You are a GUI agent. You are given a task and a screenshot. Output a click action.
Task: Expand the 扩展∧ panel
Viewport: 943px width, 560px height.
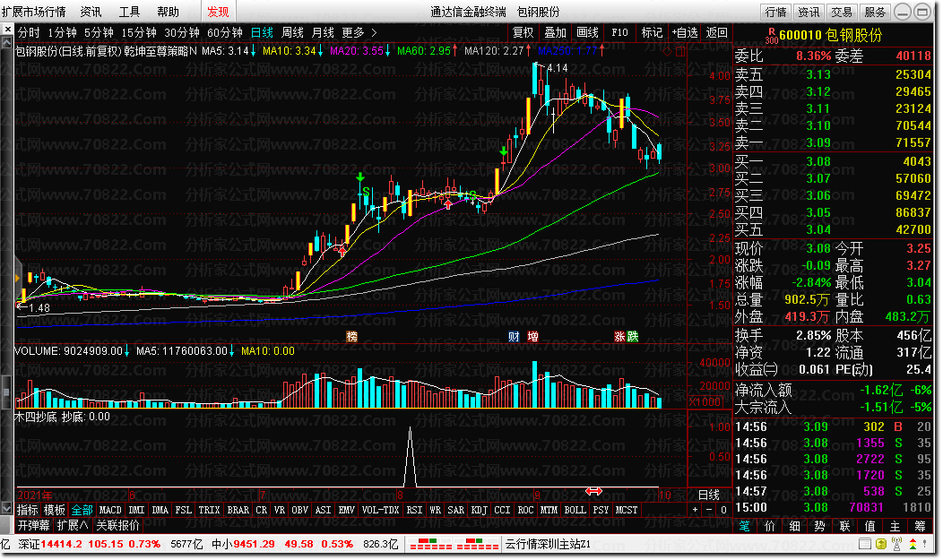(x=73, y=525)
